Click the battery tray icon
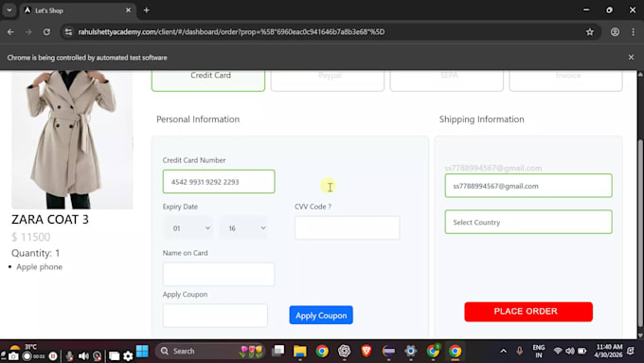Image resolution: width=644 pixels, height=363 pixels. [582, 351]
